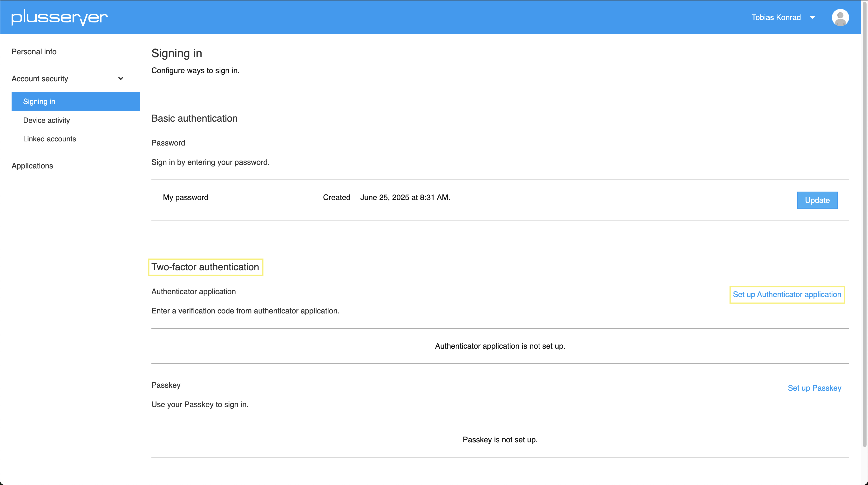Open the user avatar profile icon
868x485 pixels.
click(840, 17)
